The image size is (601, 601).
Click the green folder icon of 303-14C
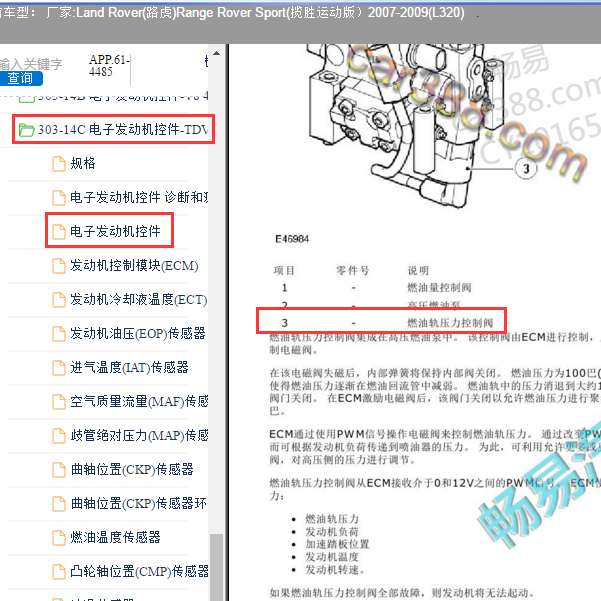point(26,130)
